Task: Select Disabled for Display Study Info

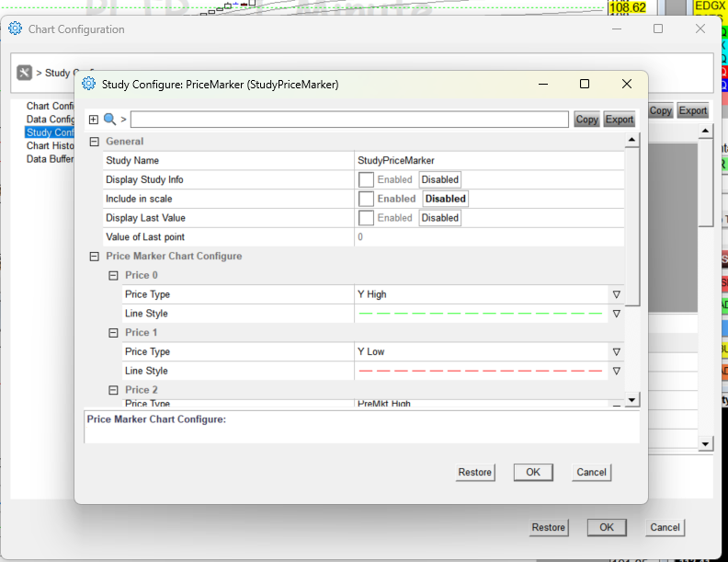Action: point(439,179)
